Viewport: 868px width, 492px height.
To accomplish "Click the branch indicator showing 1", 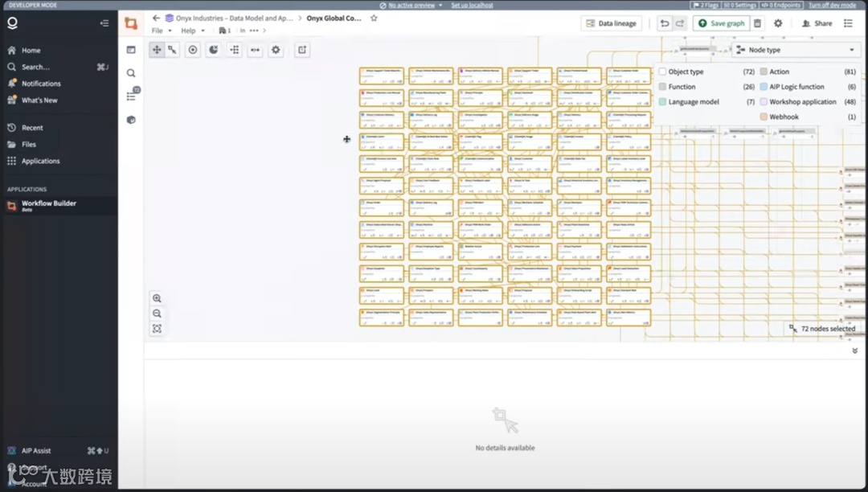I will point(225,31).
